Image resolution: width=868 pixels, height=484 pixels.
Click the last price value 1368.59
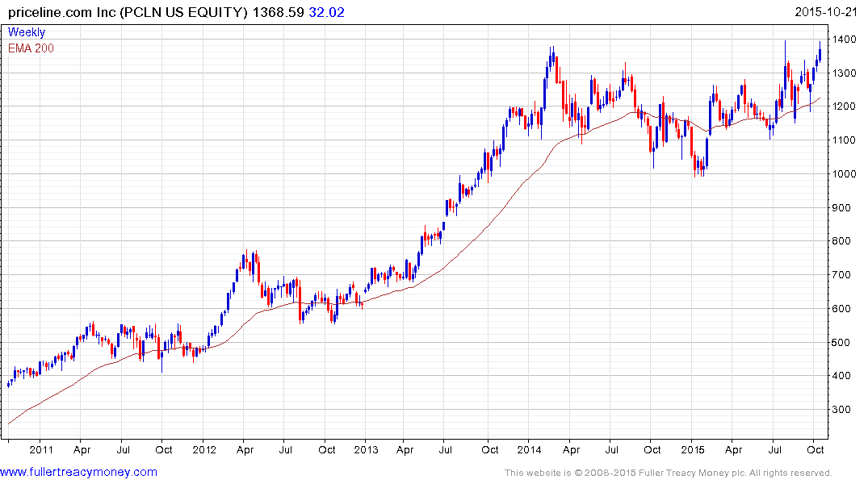tap(279, 12)
